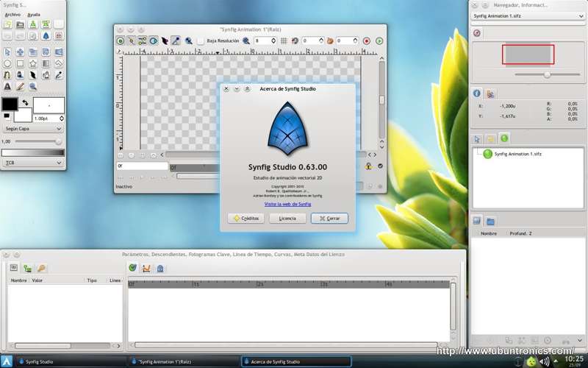Select the Feather tool in toolbox
588x368 pixels.
click(33, 75)
